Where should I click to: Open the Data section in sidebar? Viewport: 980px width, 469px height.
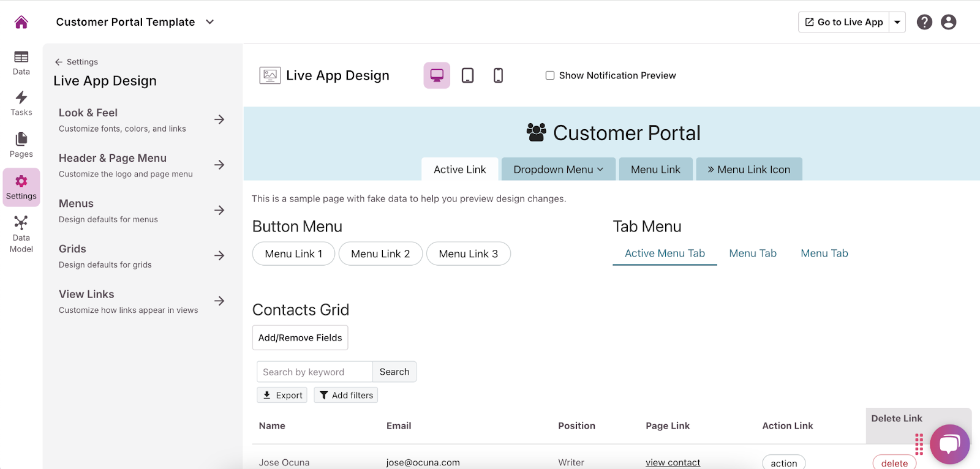21,62
